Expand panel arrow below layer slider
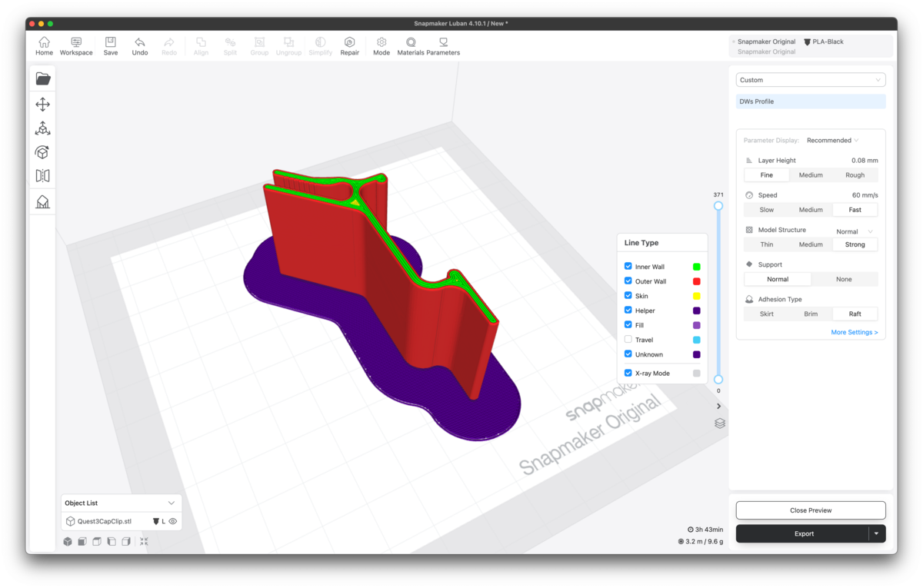The width and height of the screenshot is (923, 588). pyautogui.click(x=719, y=407)
